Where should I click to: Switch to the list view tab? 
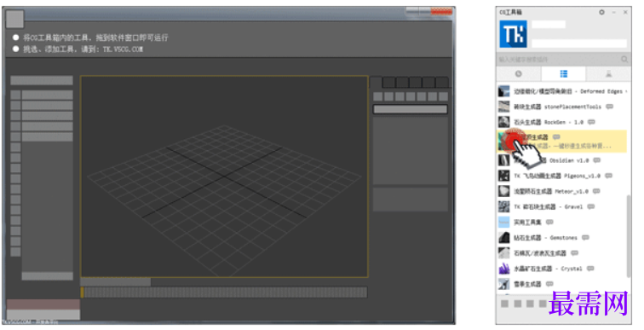tap(564, 74)
